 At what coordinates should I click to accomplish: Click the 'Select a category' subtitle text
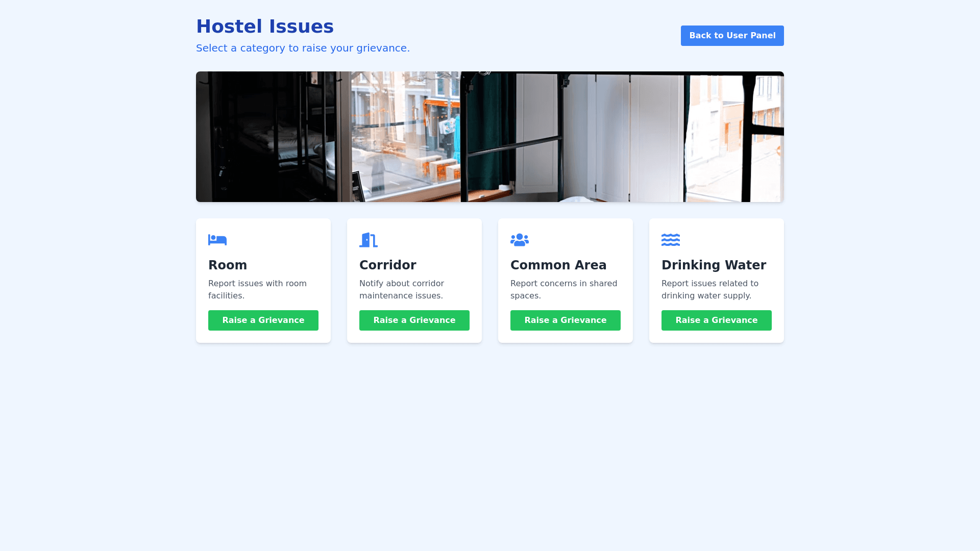point(303,48)
